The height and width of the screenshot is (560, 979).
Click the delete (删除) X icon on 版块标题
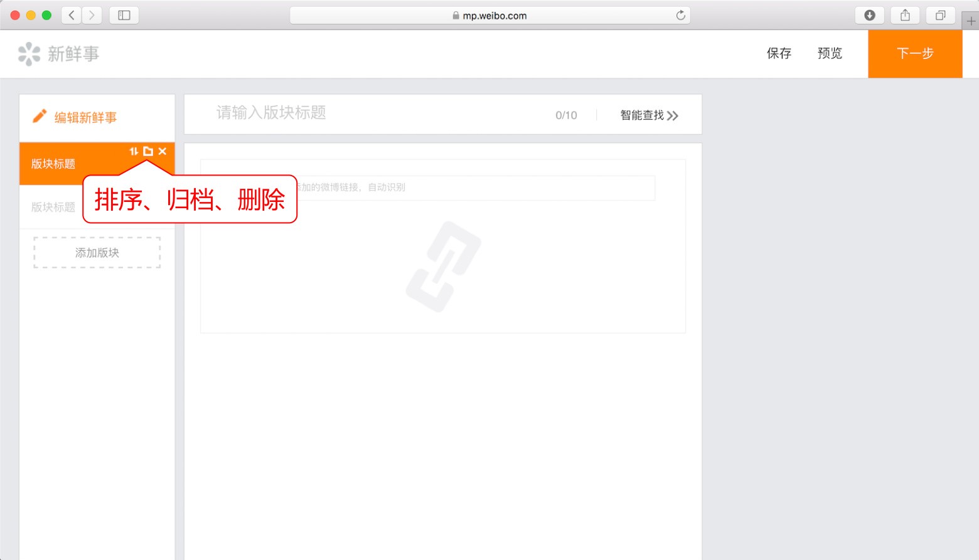(163, 151)
